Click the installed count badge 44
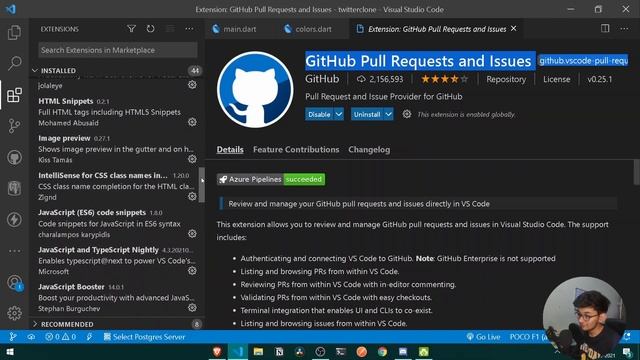Viewport: 640px width, 360px height. coord(195,71)
